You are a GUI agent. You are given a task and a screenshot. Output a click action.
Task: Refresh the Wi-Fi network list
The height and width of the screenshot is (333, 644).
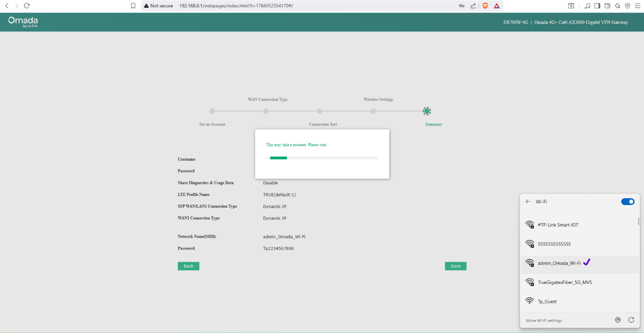(x=631, y=320)
